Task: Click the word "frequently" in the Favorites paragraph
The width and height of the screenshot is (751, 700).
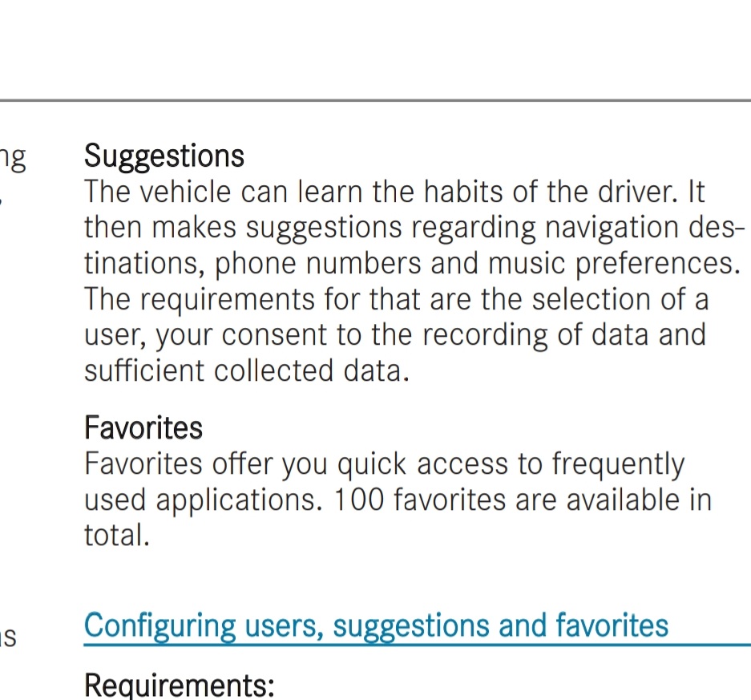Action: (x=618, y=463)
